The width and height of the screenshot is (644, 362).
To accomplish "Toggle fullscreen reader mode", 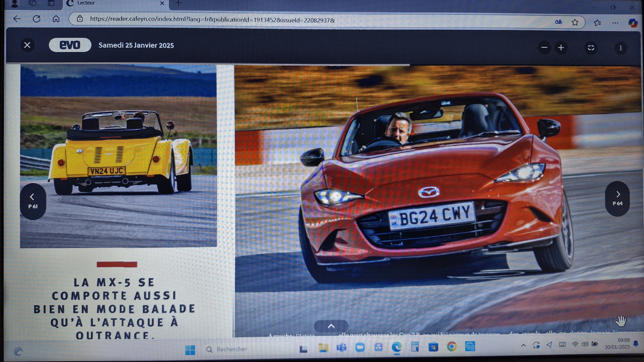I will click(x=591, y=48).
